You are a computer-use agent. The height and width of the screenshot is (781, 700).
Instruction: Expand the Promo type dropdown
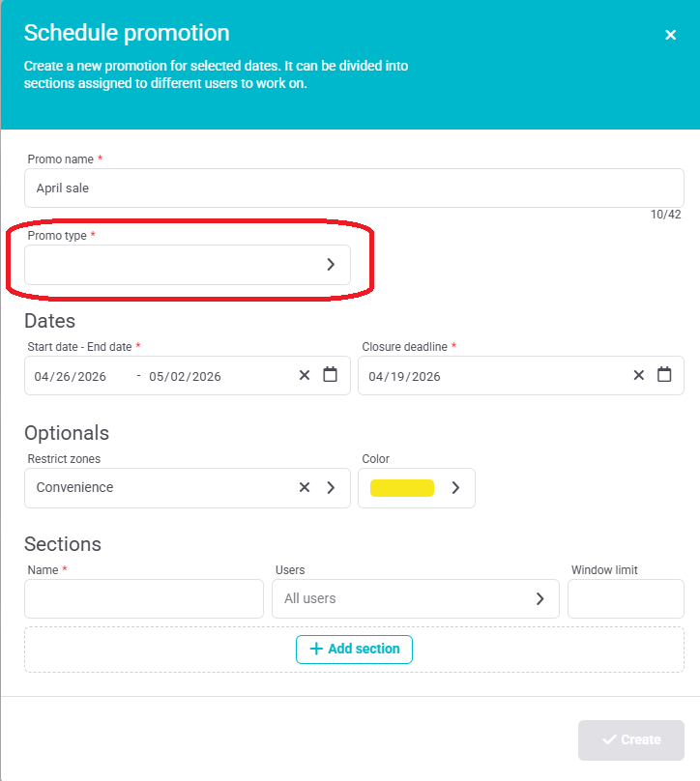(x=330, y=265)
